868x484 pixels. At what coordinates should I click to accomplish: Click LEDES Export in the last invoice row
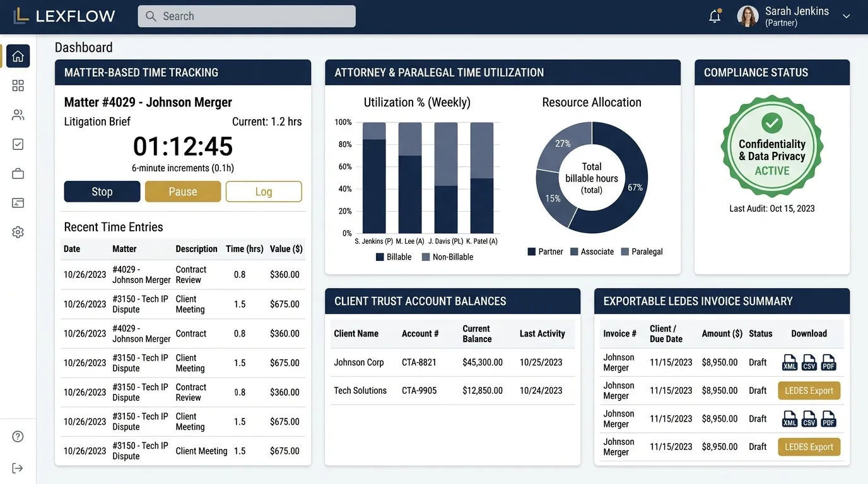tap(809, 447)
